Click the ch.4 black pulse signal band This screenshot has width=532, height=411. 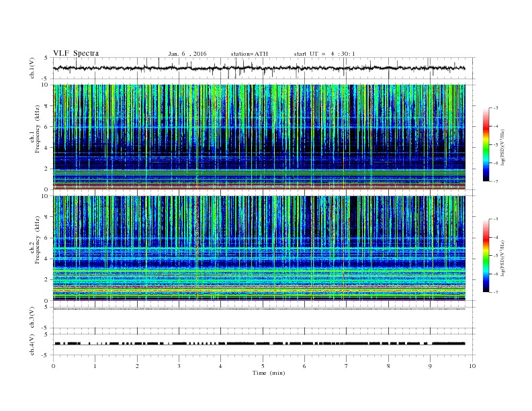(259, 344)
